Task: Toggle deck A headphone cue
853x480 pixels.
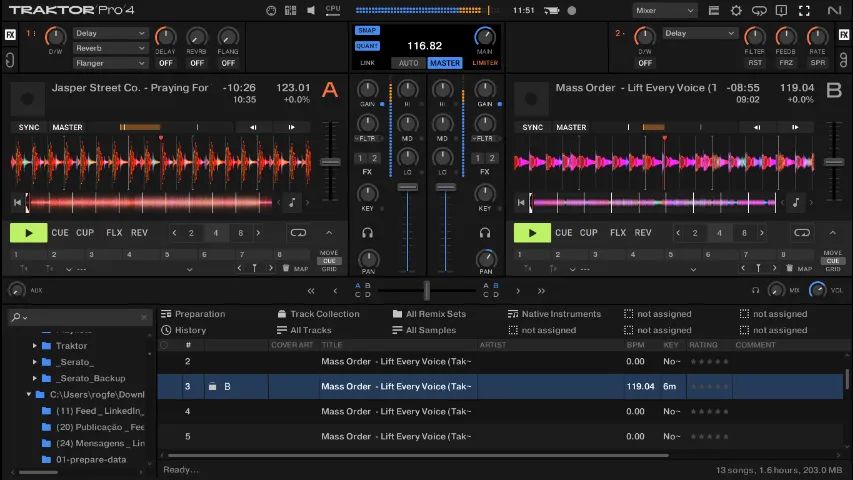Action: click(368, 233)
